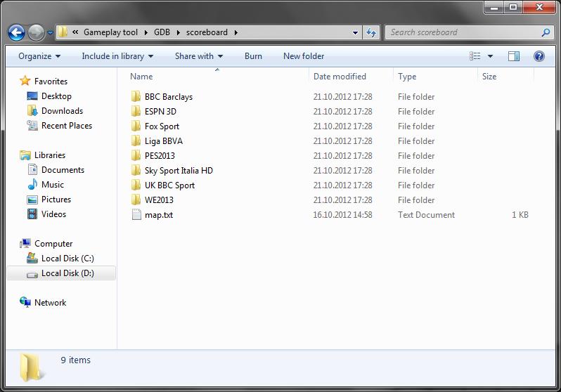Select Local Disk (D:)

tap(67, 273)
